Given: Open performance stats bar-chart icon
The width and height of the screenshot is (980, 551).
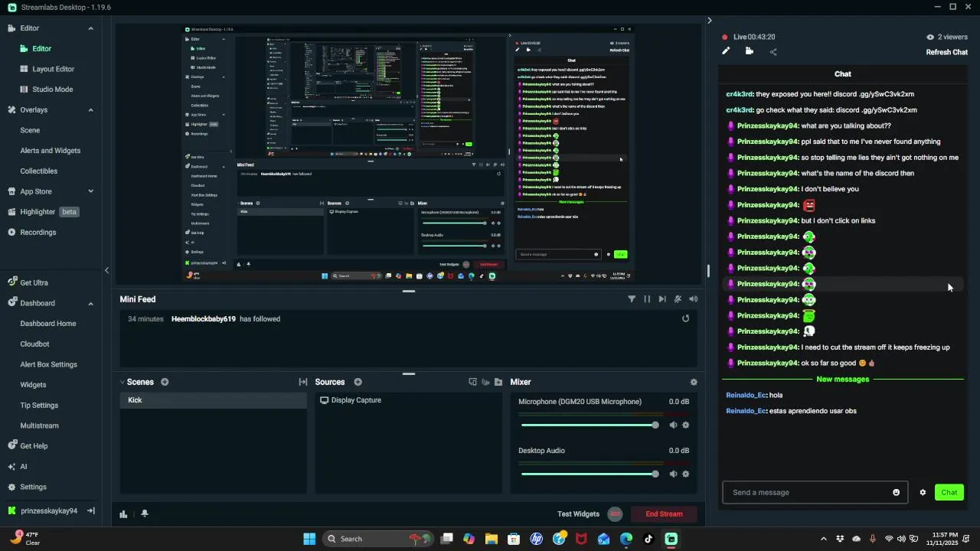Looking at the screenshot, I should 123,514.
